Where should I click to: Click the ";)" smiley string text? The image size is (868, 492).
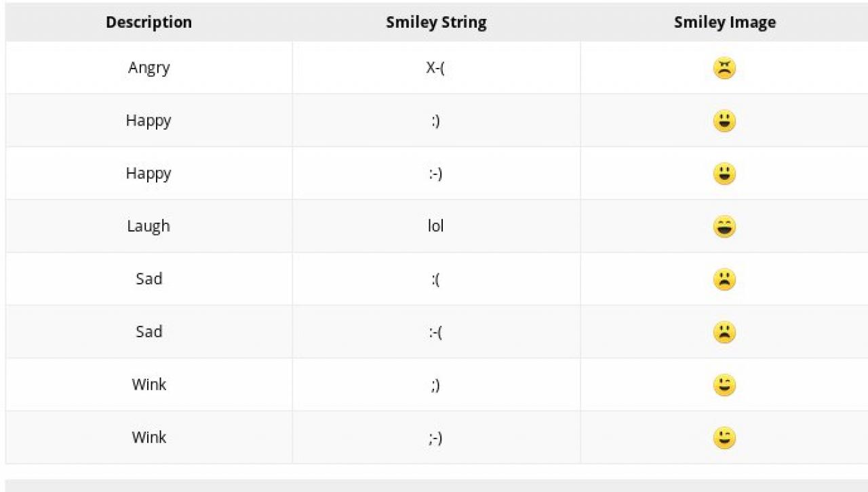point(435,385)
